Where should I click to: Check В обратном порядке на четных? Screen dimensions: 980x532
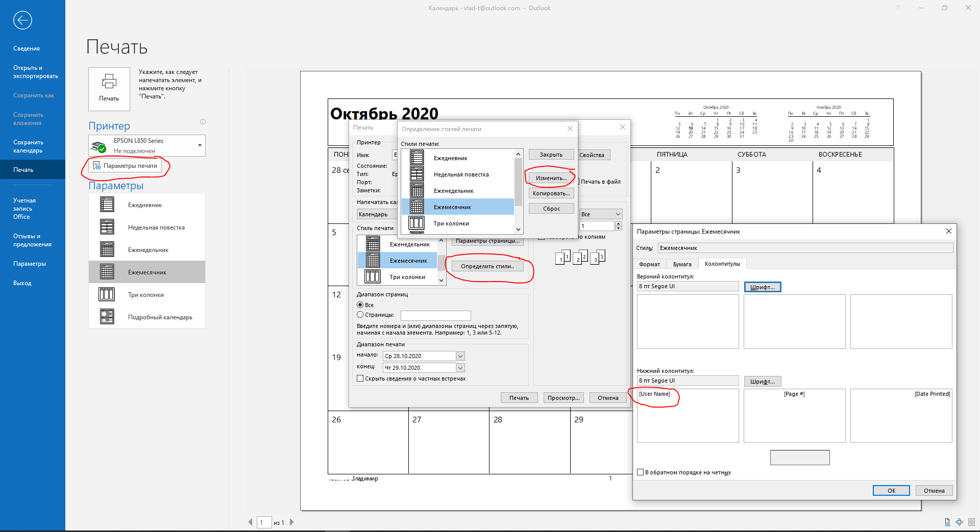(640, 472)
